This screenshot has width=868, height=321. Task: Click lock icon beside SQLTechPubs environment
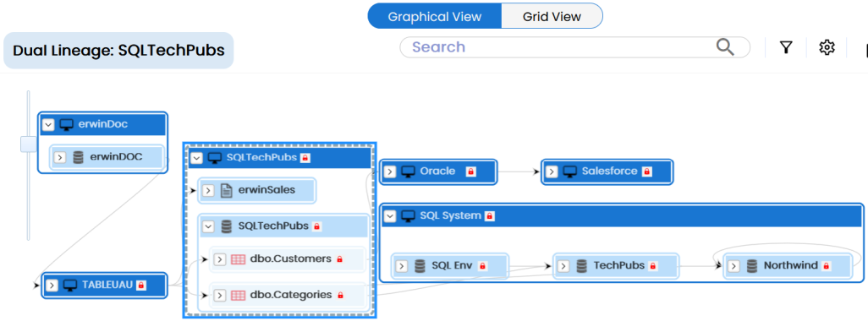coord(316,226)
